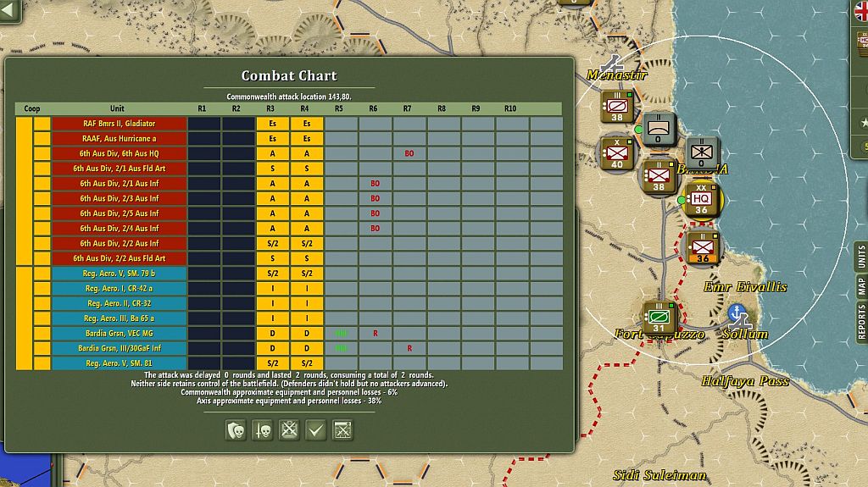Click the crossed-swords chart grid icon
The image size is (868, 487).
[x=342, y=430]
